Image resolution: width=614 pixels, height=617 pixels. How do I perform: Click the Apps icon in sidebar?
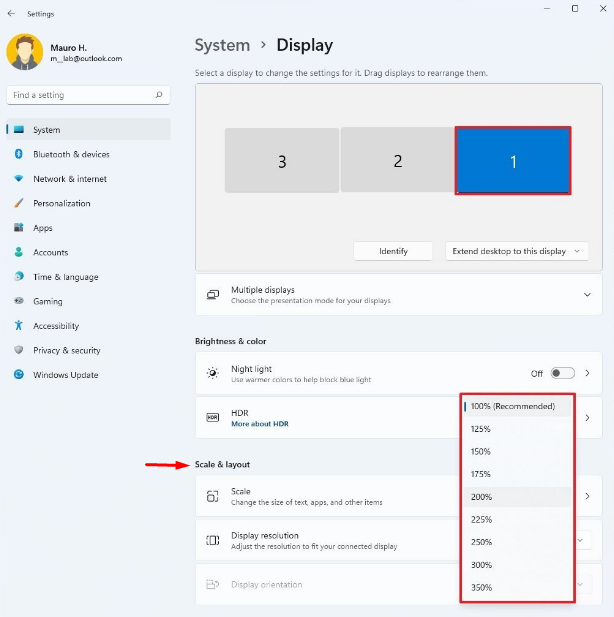(18, 227)
